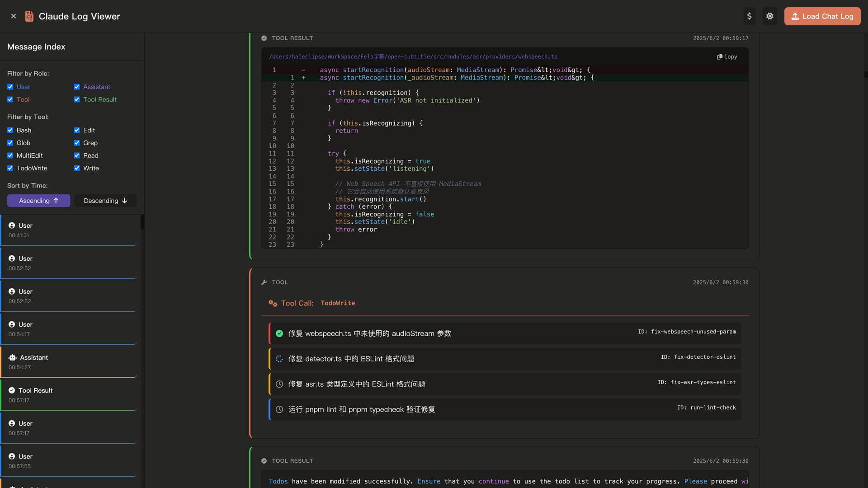Click the wrench icon beside the TOOL header
This screenshot has width=868, height=488.
264,282
